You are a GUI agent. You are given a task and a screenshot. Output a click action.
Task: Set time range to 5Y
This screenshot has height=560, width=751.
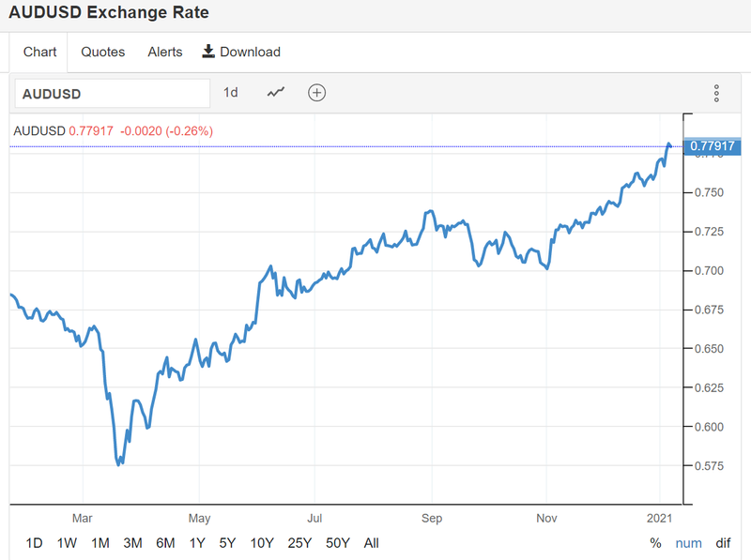pos(227,542)
